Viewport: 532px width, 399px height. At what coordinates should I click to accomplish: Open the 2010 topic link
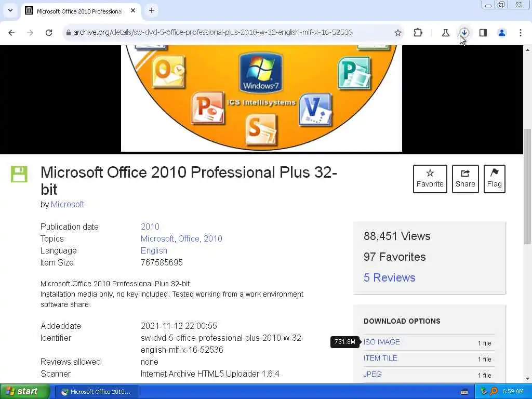pyautogui.click(x=212, y=238)
